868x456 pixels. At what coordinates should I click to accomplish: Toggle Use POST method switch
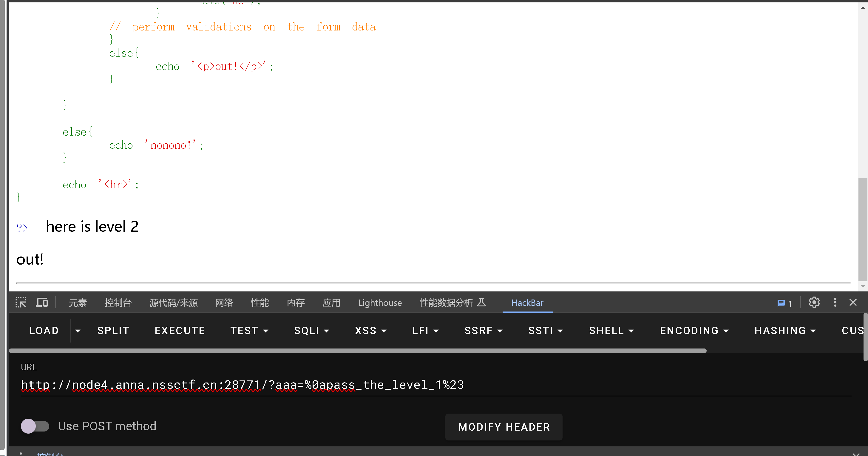[35, 426]
